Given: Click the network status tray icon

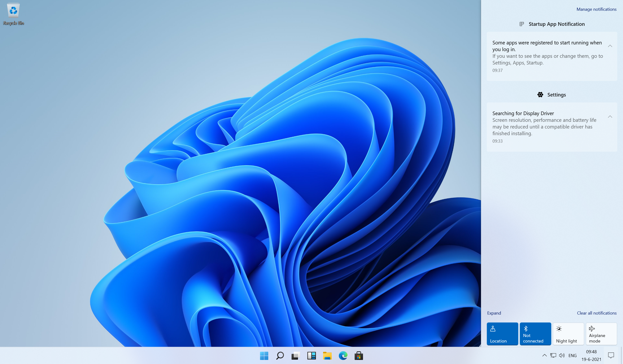Looking at the screenshot, I should coord(553,355).
